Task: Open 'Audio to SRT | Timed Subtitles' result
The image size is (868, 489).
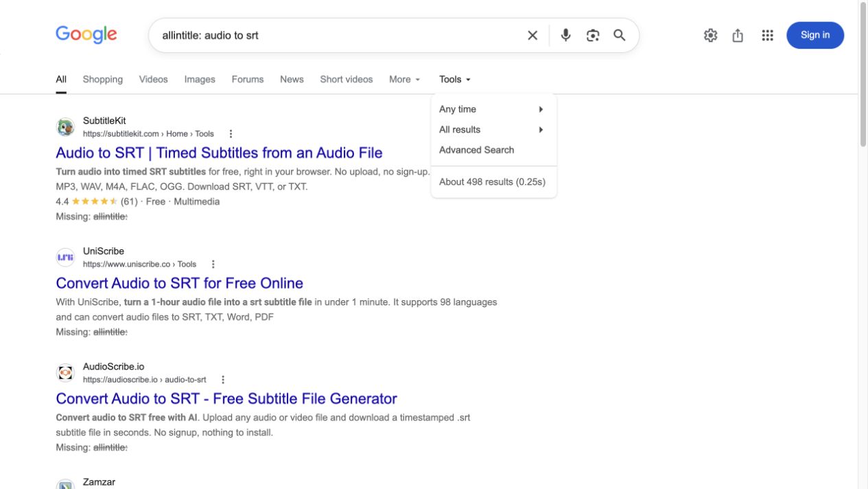Action: [x=219, y=152]
